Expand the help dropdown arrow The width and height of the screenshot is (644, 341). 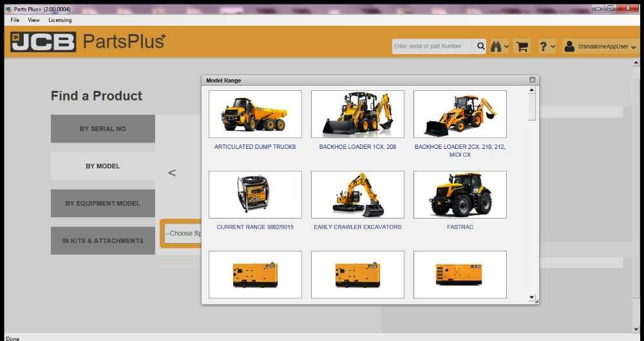(x=553, y=47)
